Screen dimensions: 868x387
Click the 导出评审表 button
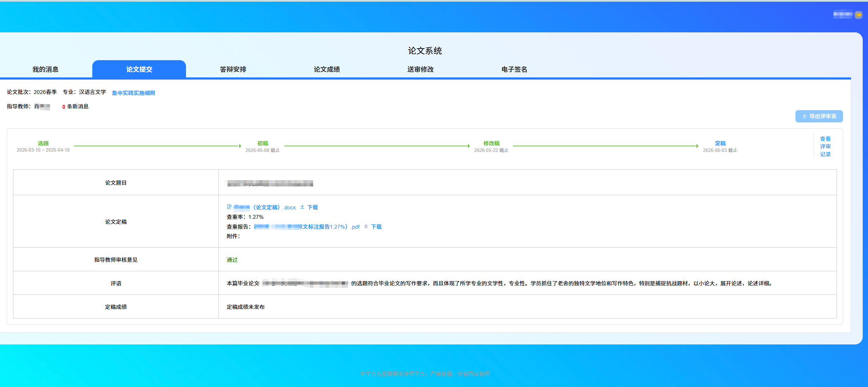(819, 116)
